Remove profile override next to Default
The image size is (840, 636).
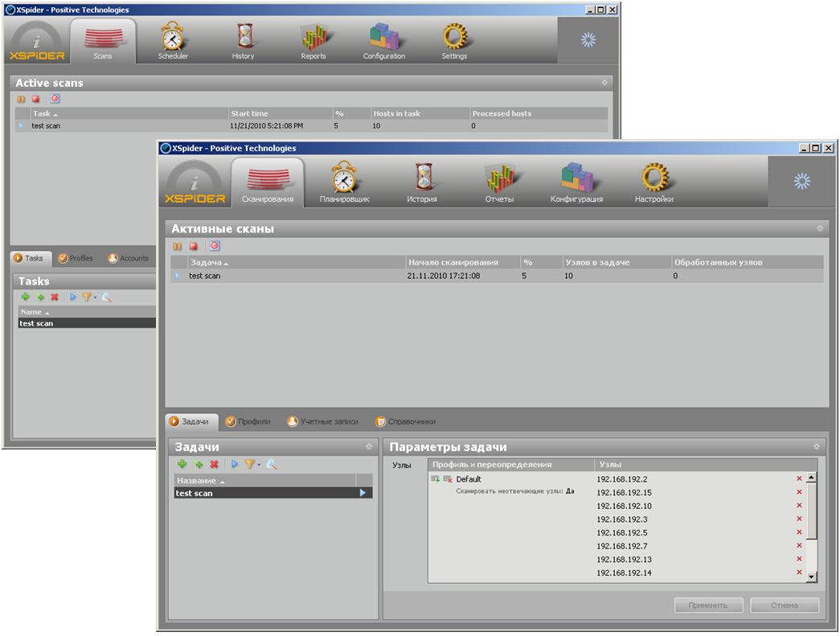tap(447, 479)
